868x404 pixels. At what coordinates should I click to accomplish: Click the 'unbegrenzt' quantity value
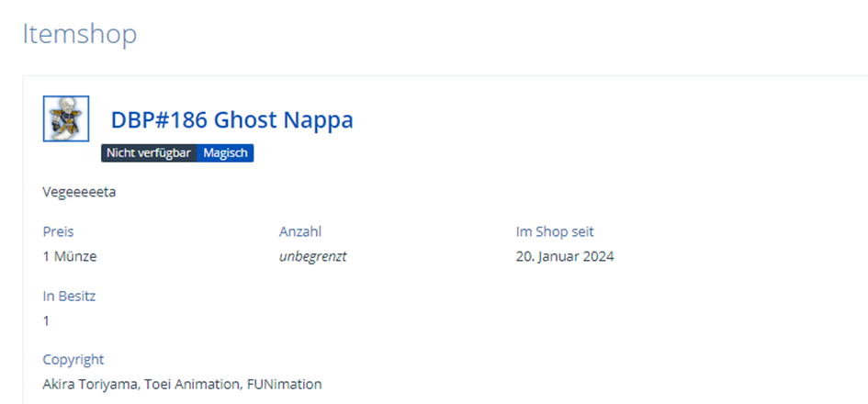(x=312, y=256)
